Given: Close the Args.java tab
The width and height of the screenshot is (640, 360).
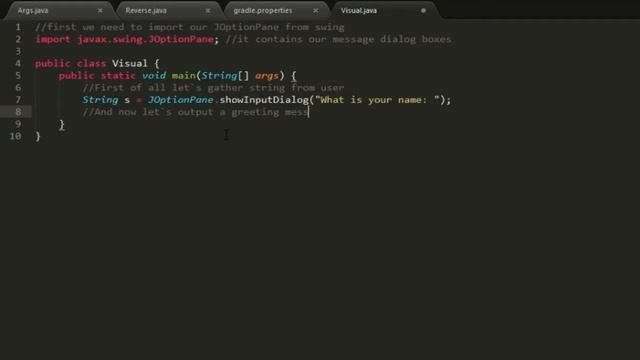Looking at the screenshot, I should 100,11.
